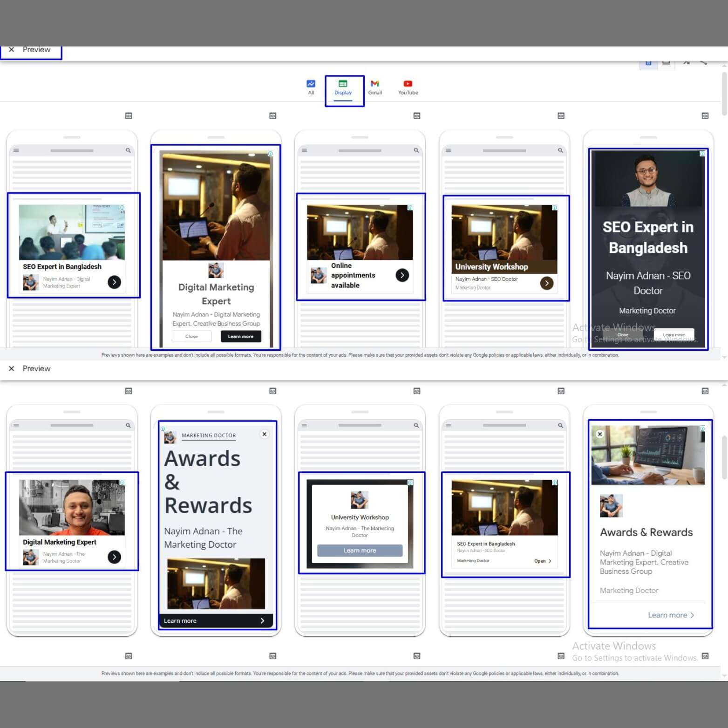Open the Gmail preview tab
This screenshot has width=728, height=728.
point(375,87)
